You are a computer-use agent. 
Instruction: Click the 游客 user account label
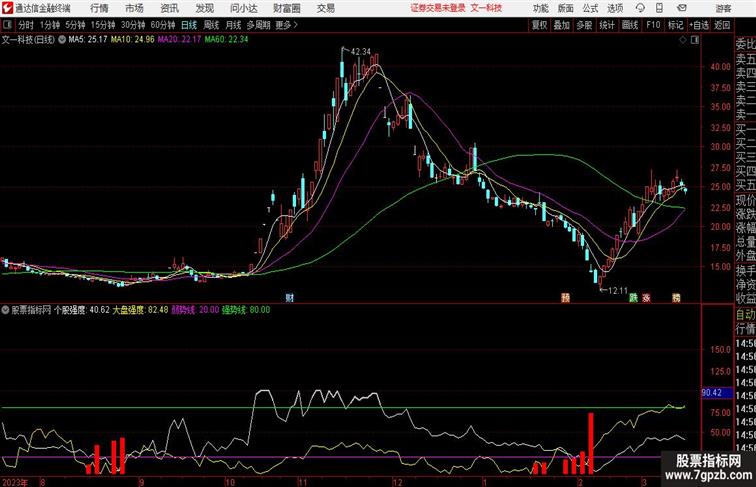tap(723, 8)
